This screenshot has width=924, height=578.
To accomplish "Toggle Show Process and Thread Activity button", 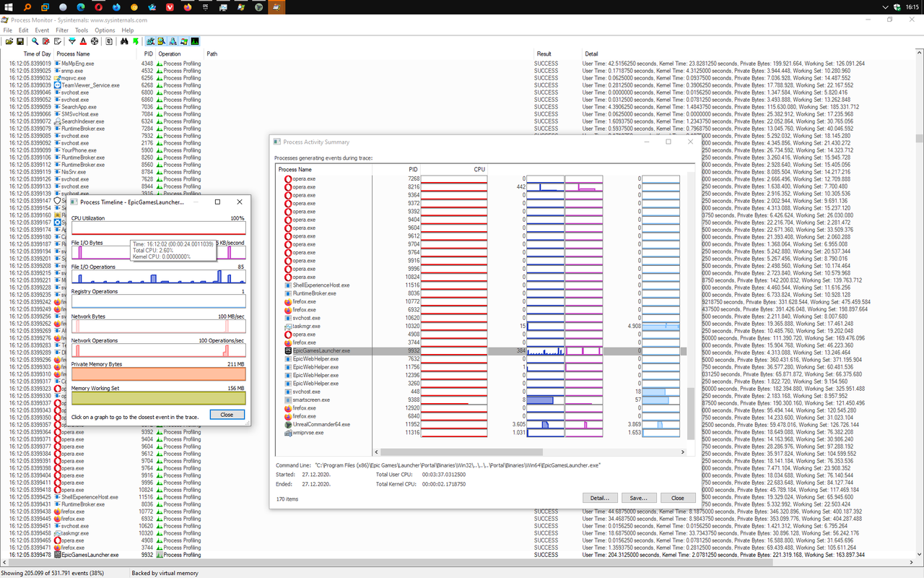I will pyautogui.click(x=184, y=41).
